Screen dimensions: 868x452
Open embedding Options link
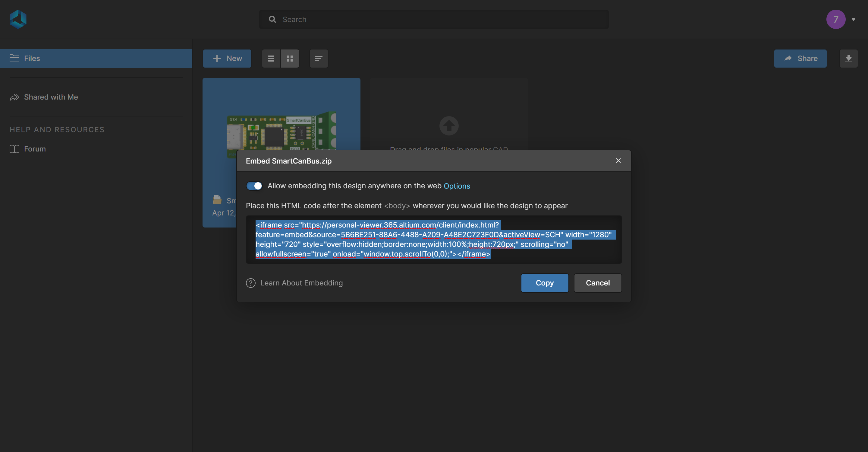click(x=457, y=186)
